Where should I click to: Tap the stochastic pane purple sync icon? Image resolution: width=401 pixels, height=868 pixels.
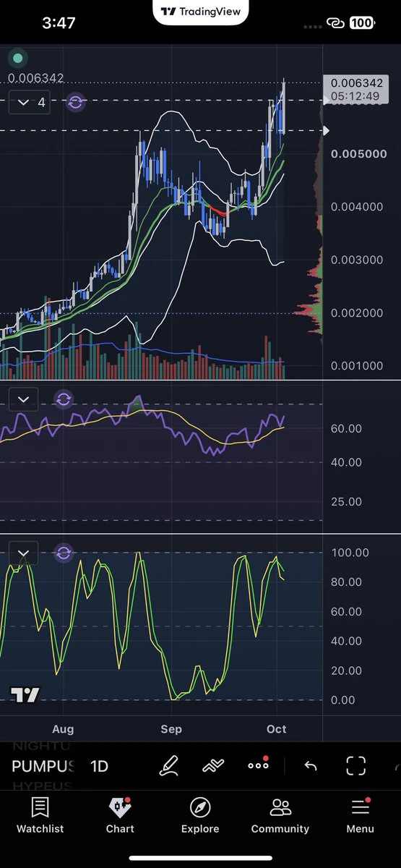point(64,553)
